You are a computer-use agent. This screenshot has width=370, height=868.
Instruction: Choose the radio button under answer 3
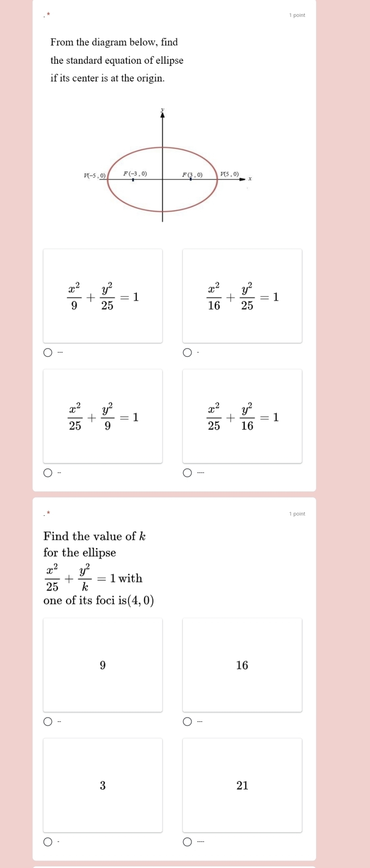(x=48, y=842)
